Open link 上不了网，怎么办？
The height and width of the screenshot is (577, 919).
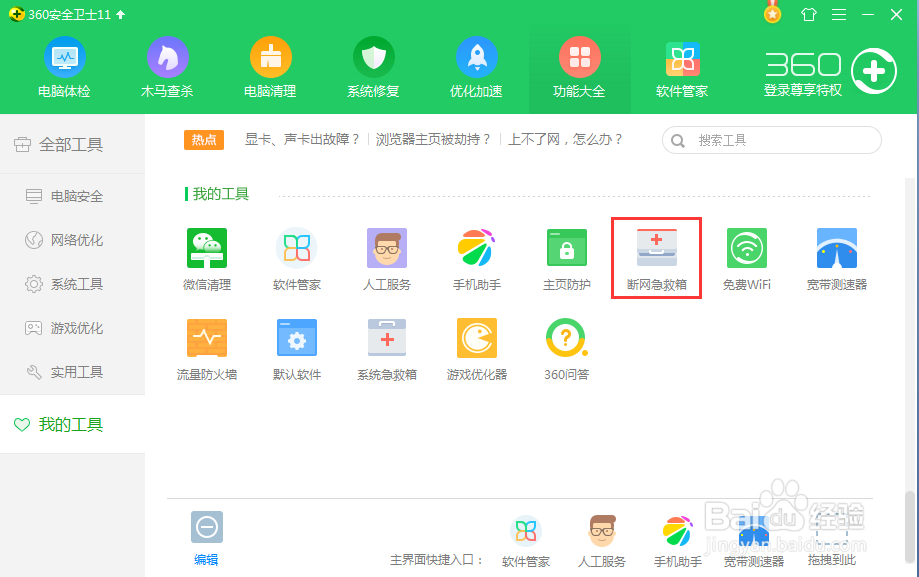[x=566, y=140]
